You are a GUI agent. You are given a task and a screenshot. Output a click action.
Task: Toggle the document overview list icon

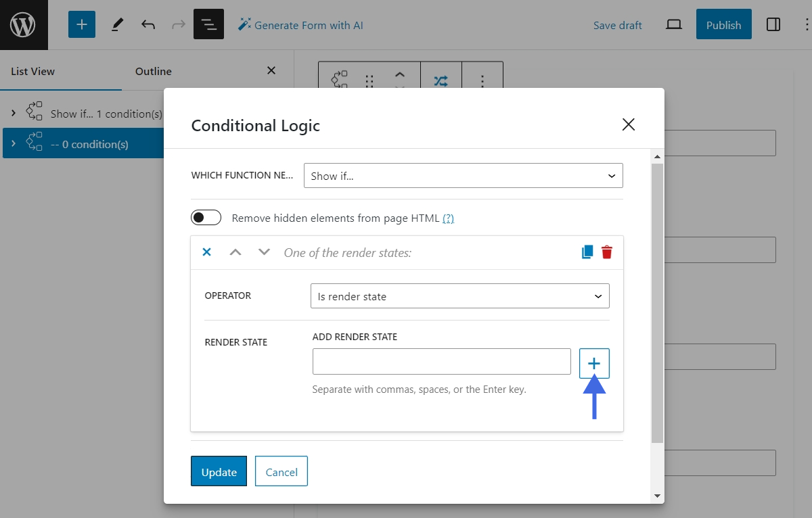coord(208,25)
